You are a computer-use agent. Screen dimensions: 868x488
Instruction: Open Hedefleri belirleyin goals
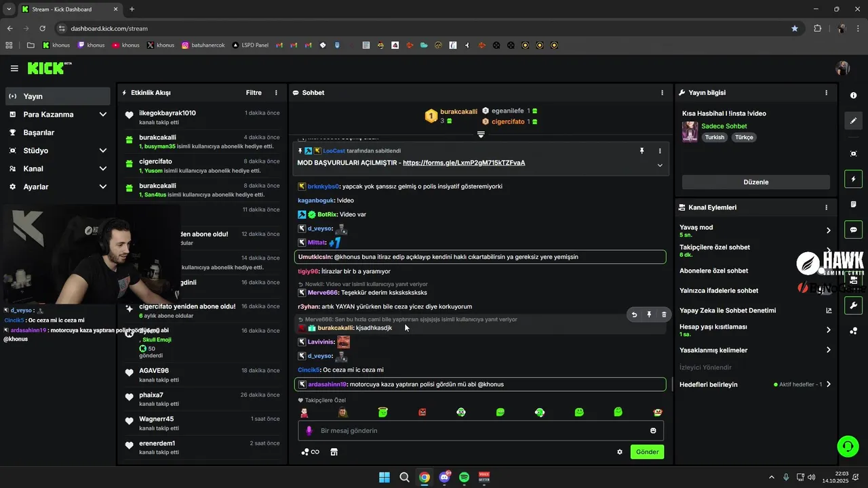755,384
